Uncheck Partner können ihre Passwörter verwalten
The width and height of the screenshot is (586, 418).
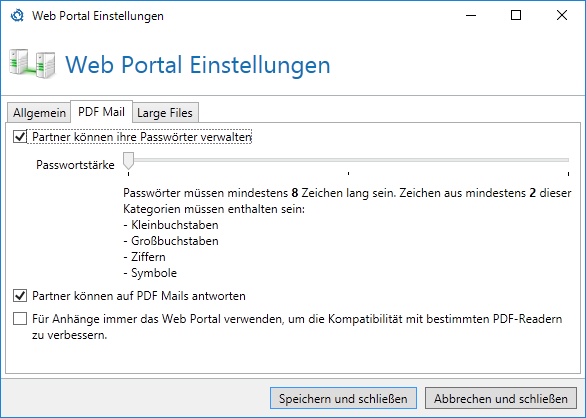[x=20, y=137]
